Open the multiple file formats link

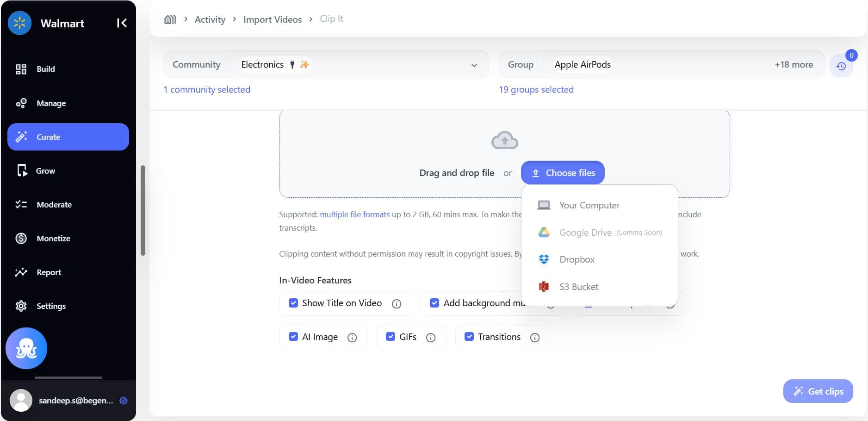point(355,214)
